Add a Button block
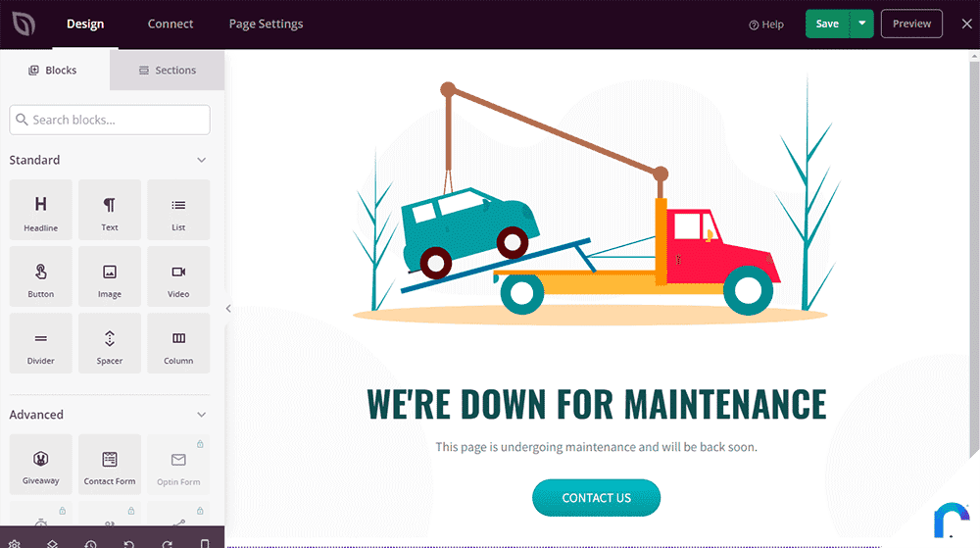The image size is (980, 548). pos(40,276)
